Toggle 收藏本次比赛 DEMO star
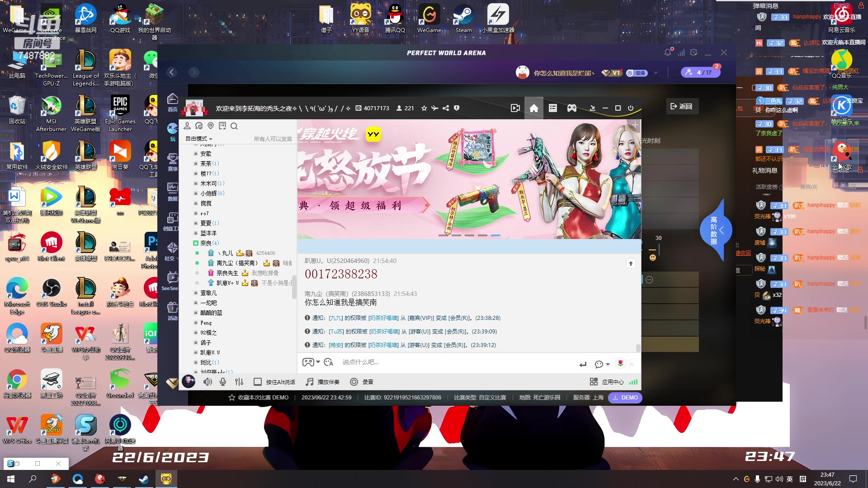Image resolution: width=868 pixels, height=488 pixels. coord(232,398)
